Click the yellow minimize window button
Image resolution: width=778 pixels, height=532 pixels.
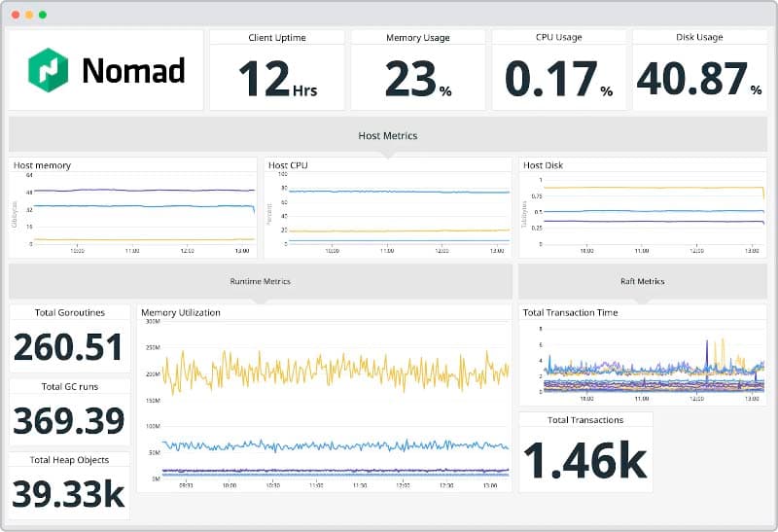click(x=29, y=15)
